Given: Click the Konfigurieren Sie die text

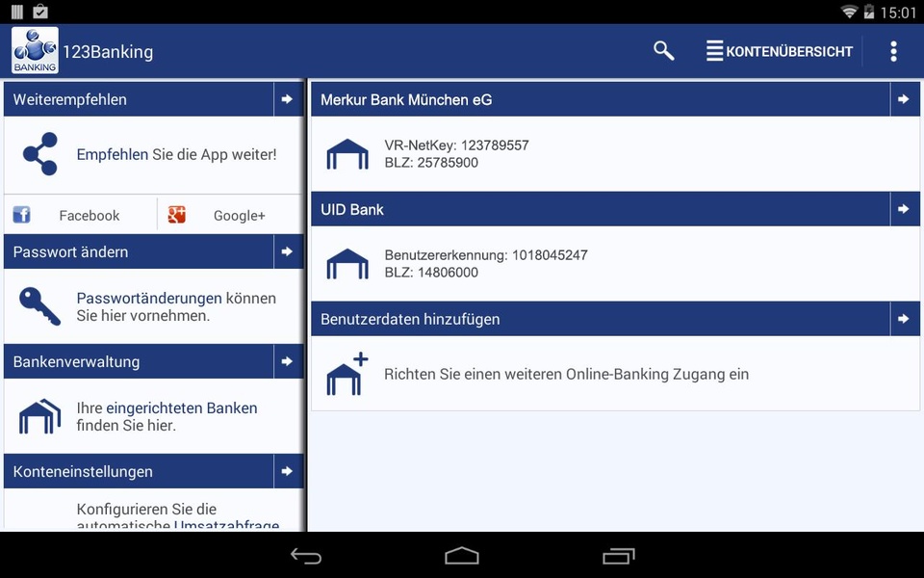Looking at the screenshot, I should click(x=146, y=509).
